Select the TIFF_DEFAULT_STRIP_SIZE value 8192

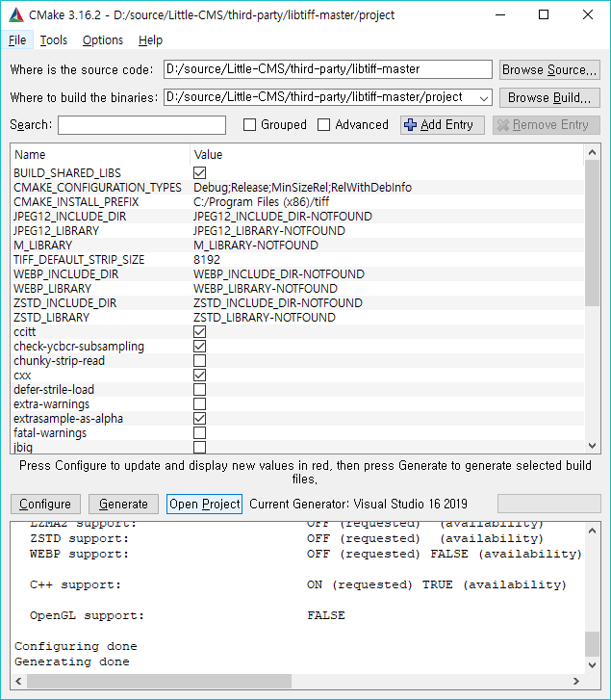coord(207,260)
